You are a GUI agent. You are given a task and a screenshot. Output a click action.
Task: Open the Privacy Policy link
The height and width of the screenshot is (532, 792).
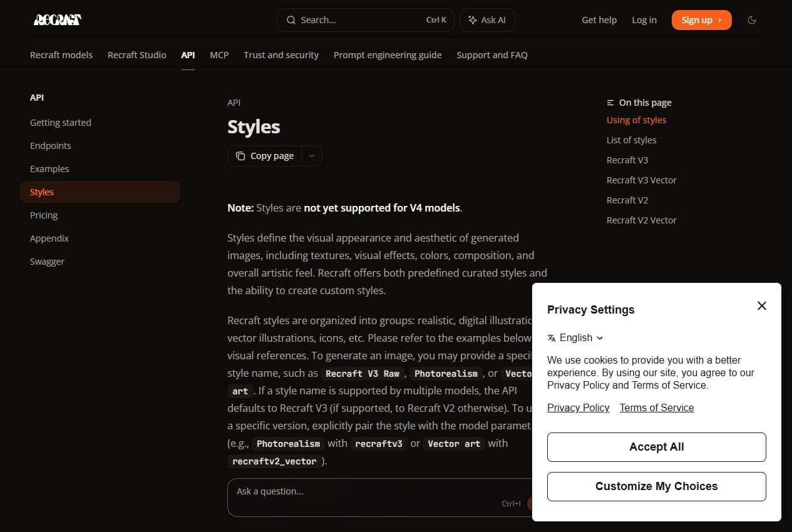tap(579, 407)
